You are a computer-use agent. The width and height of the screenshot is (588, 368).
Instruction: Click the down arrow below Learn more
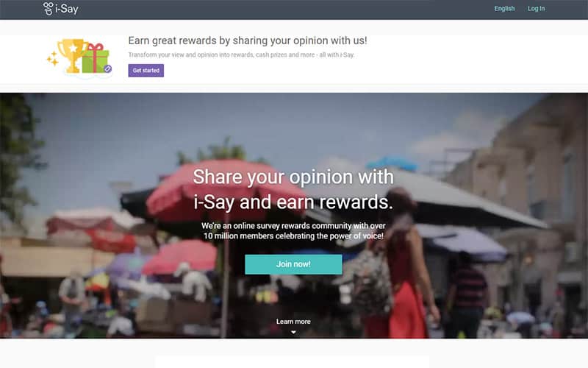(x=293, y=332)
